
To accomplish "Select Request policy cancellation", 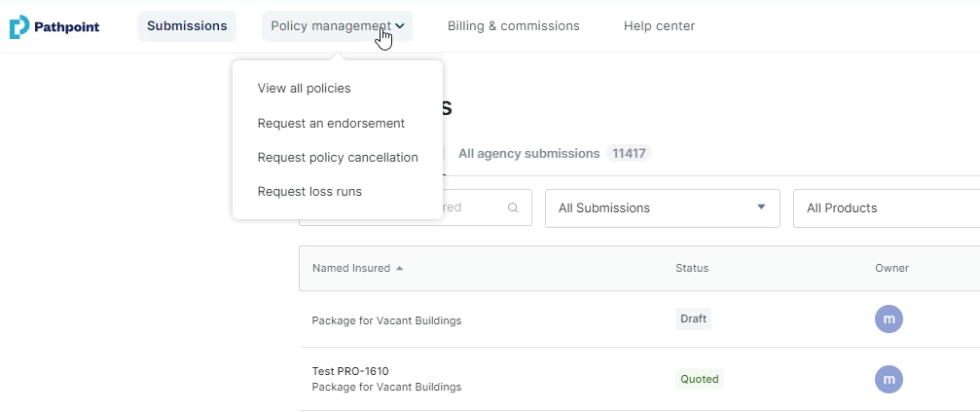I will [x=338, y=157].
